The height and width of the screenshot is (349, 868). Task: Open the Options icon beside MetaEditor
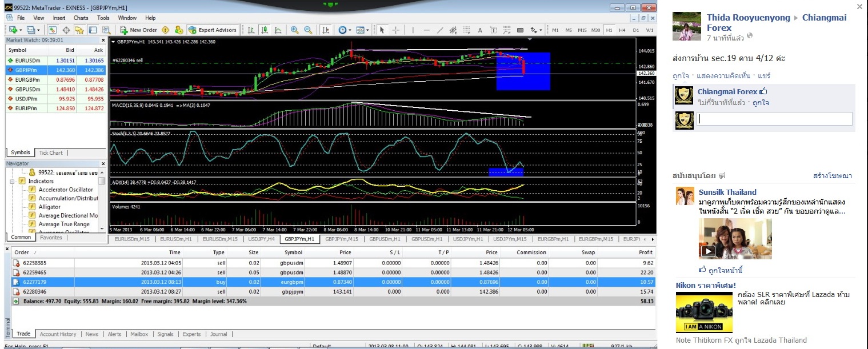tap(178, 30)
